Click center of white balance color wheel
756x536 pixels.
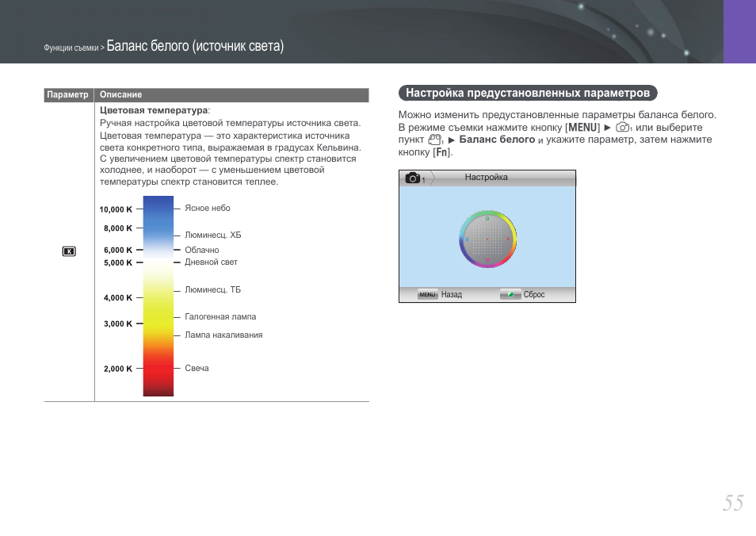[487, 239]
